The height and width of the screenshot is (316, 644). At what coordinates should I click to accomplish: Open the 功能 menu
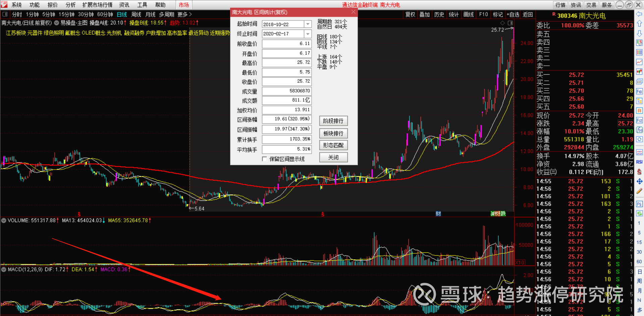tap(35, 5)
